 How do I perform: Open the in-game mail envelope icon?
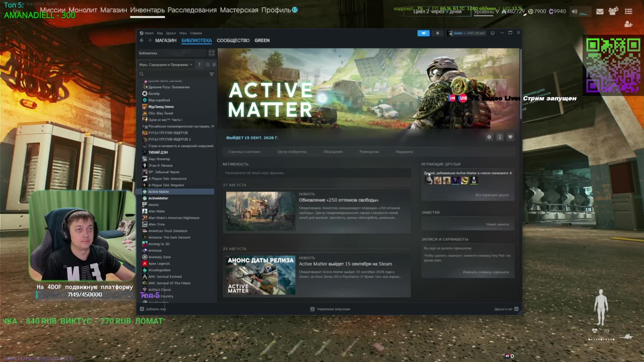[600, 11]
